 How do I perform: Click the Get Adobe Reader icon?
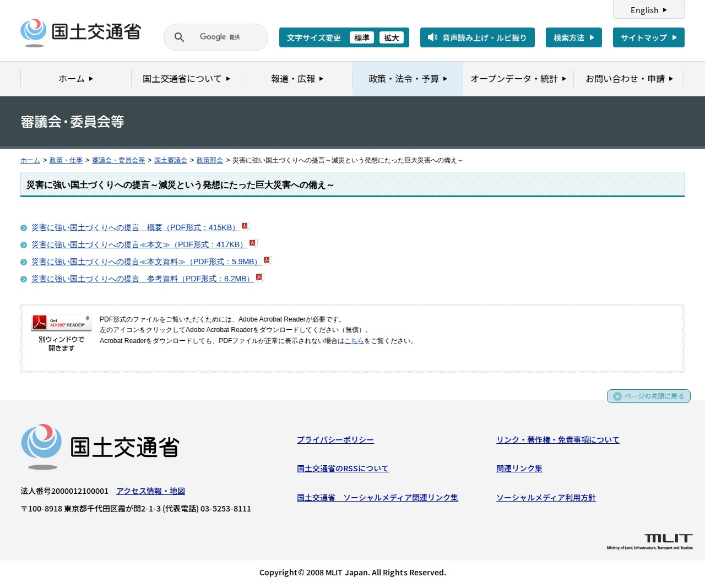61,323
